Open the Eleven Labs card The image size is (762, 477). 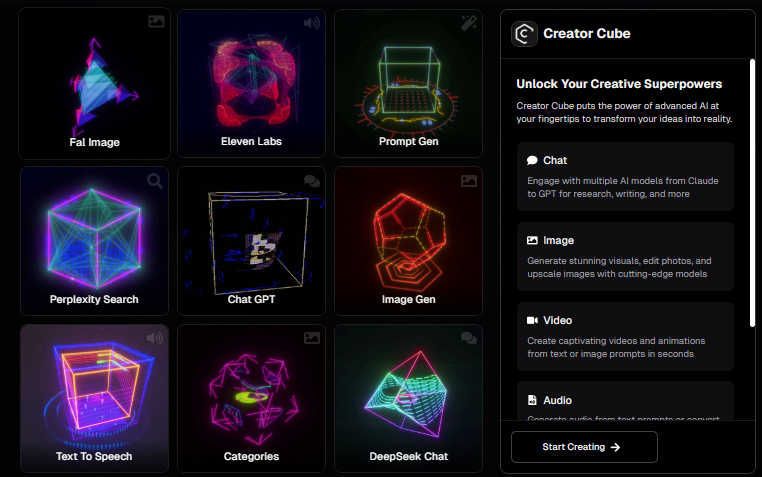pos(251,83)
